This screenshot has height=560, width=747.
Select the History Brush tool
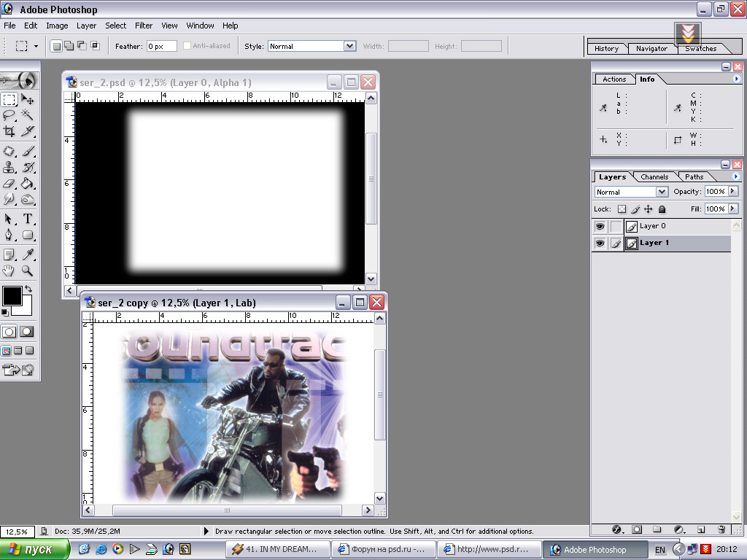pos(27,167)
